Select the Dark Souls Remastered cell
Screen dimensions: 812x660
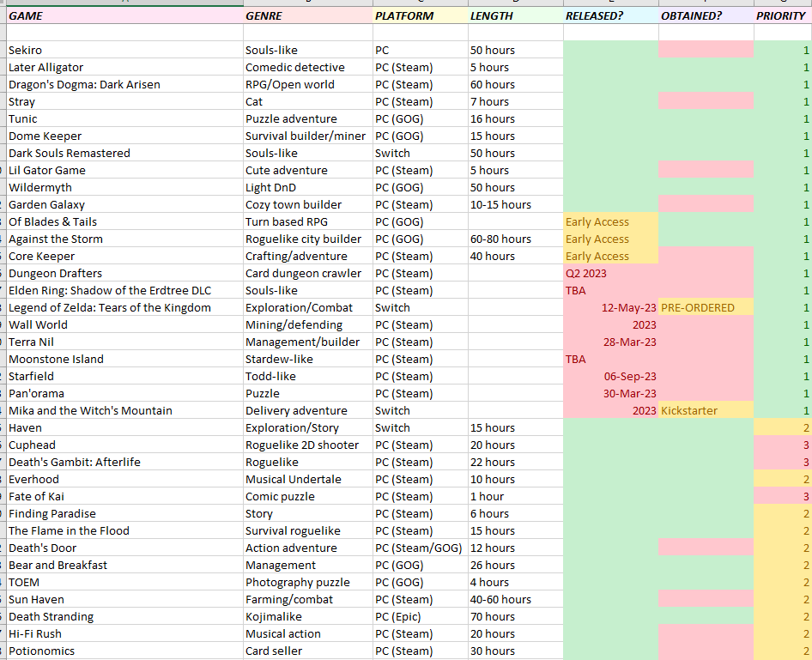click(124, 153)
